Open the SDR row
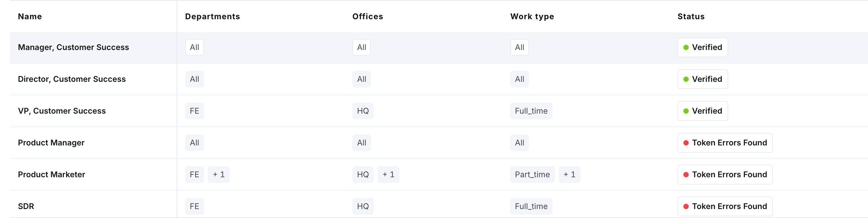 tap(26, 206)
